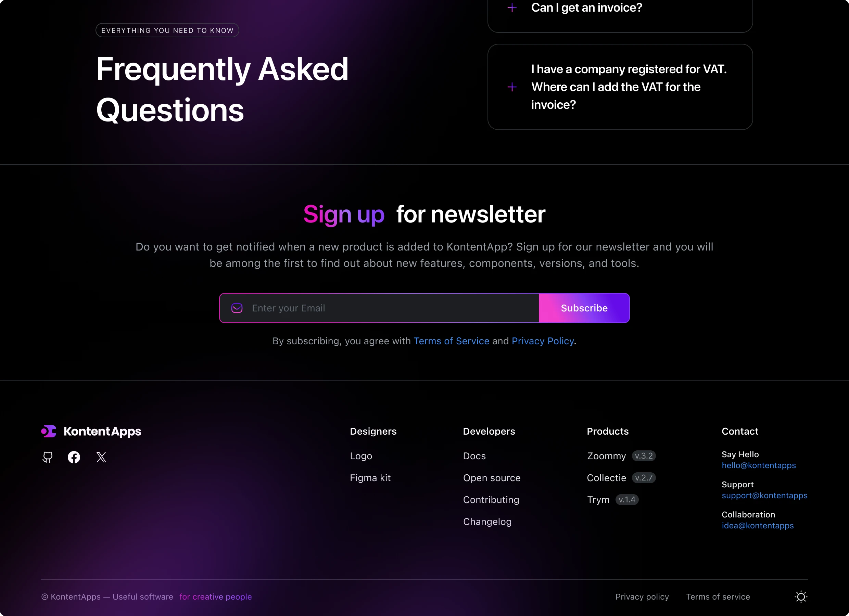Open the Changelog link
Screen dimensions: 849x616
click(487, 522)
